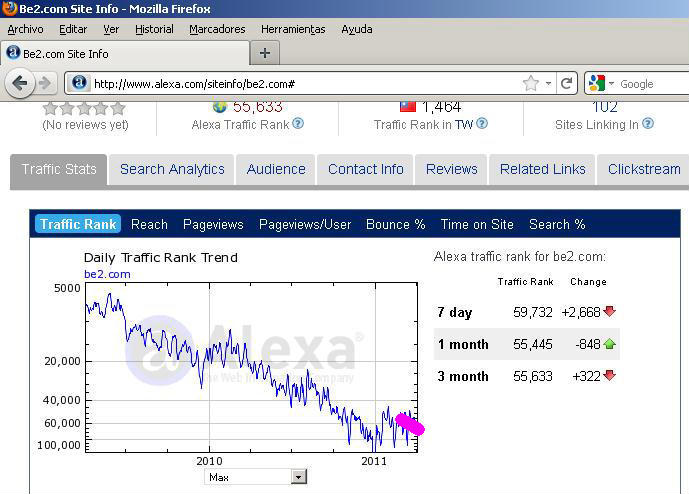Image resolution: width=689 pixels, height=494 pixels.
Task: Open the Herramientas menu
Action: (x=293, y=29)
